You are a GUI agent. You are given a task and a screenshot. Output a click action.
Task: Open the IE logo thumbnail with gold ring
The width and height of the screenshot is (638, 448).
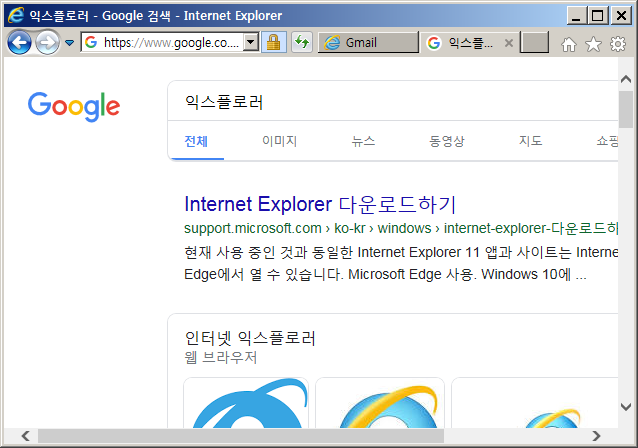click(x=380, y=402)
